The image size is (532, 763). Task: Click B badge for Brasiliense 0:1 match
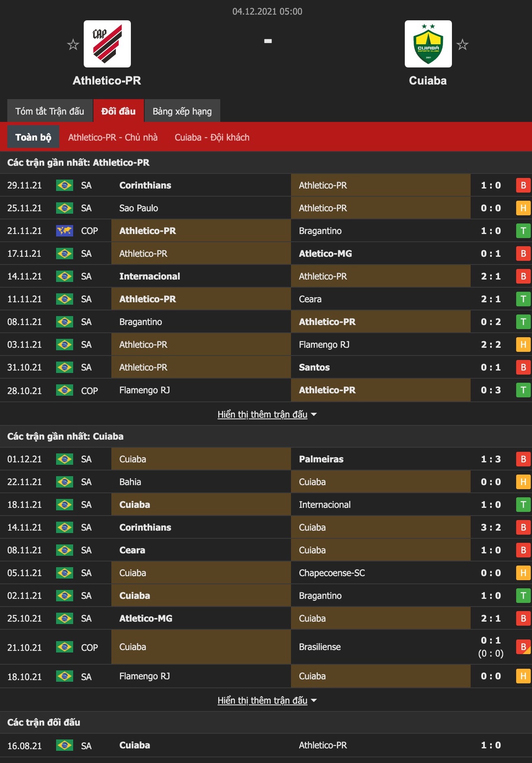[523, 647]
